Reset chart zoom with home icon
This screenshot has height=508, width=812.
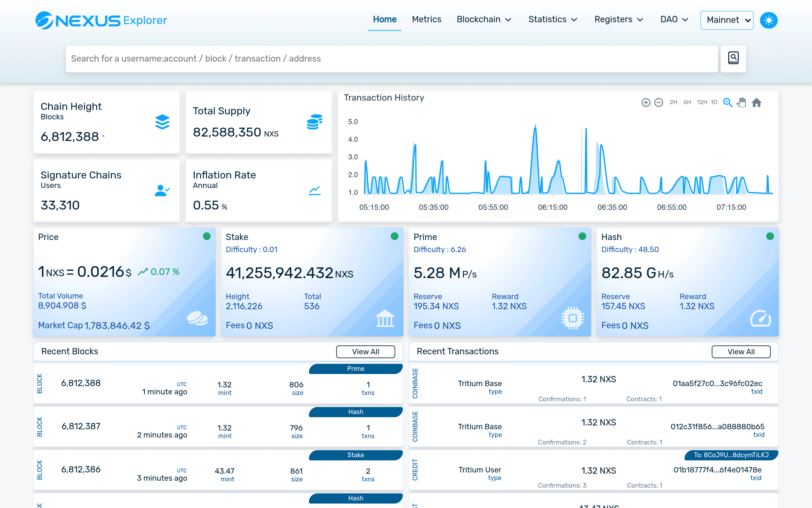pos(756,102)
